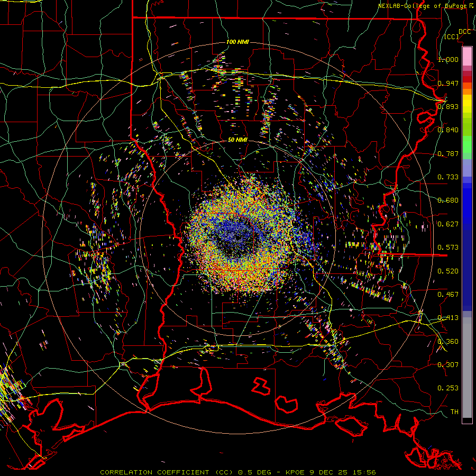Pick the red segment of the color bar
Image resolution: width=476 pixels, height=476 pixels.
(x=467, y=79)
